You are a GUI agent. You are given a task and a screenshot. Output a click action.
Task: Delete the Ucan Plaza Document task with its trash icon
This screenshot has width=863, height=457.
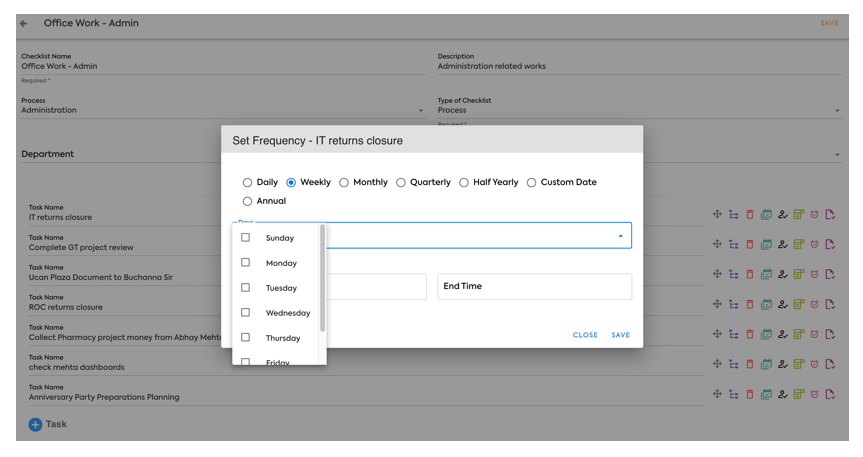tap(750, 274)
